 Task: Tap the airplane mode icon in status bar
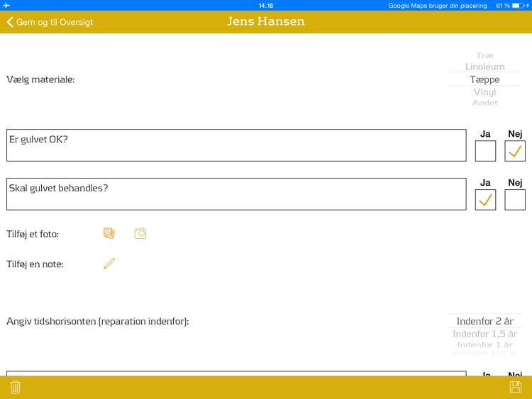(x=6, y=6)
